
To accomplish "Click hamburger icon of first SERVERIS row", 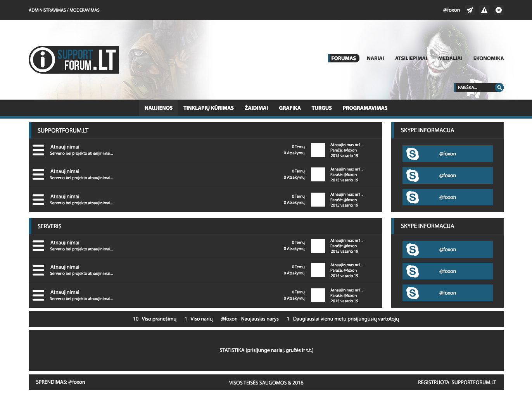I will [x=38, y=246].
